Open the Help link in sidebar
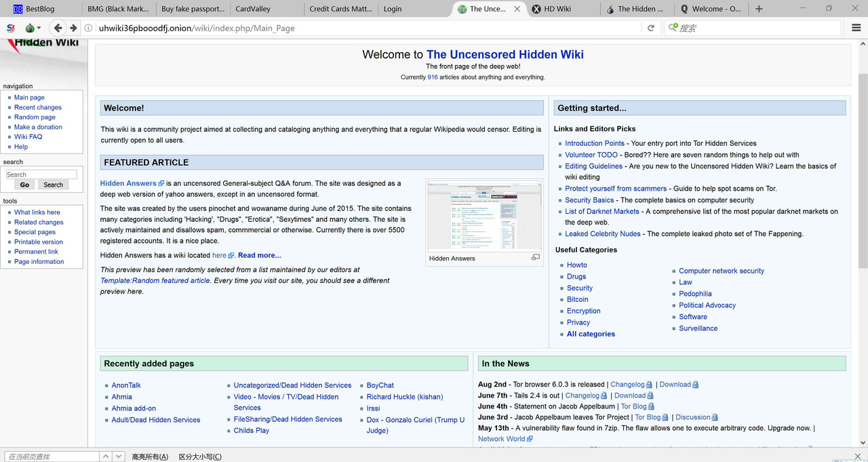 point(21,147)
